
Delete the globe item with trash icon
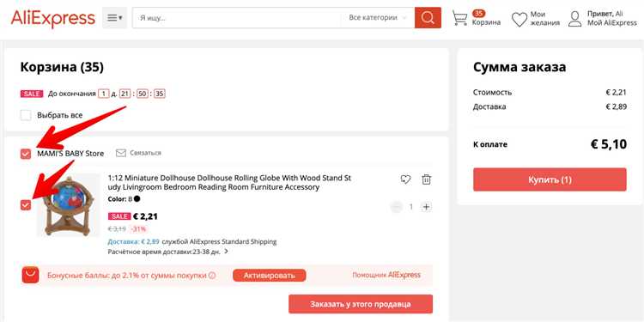426,179
